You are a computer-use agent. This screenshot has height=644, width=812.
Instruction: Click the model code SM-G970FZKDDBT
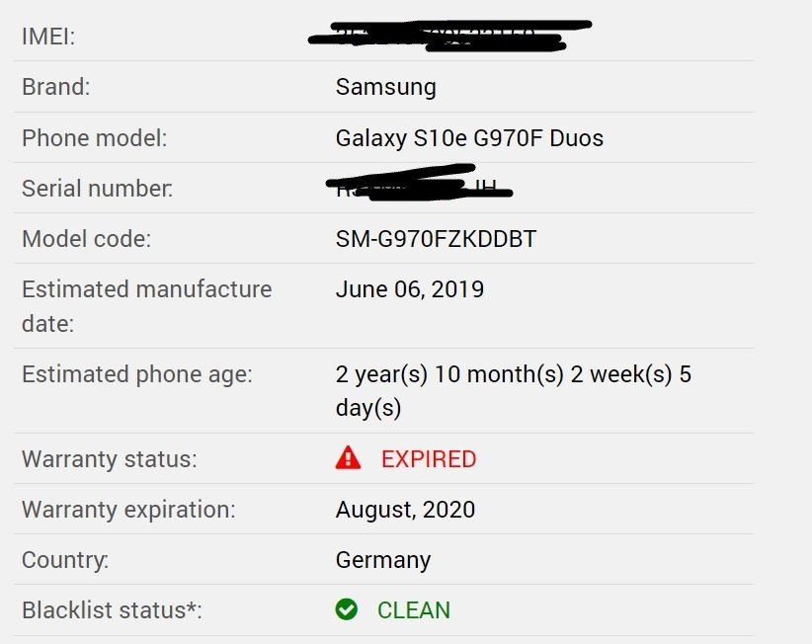point(436,239)
